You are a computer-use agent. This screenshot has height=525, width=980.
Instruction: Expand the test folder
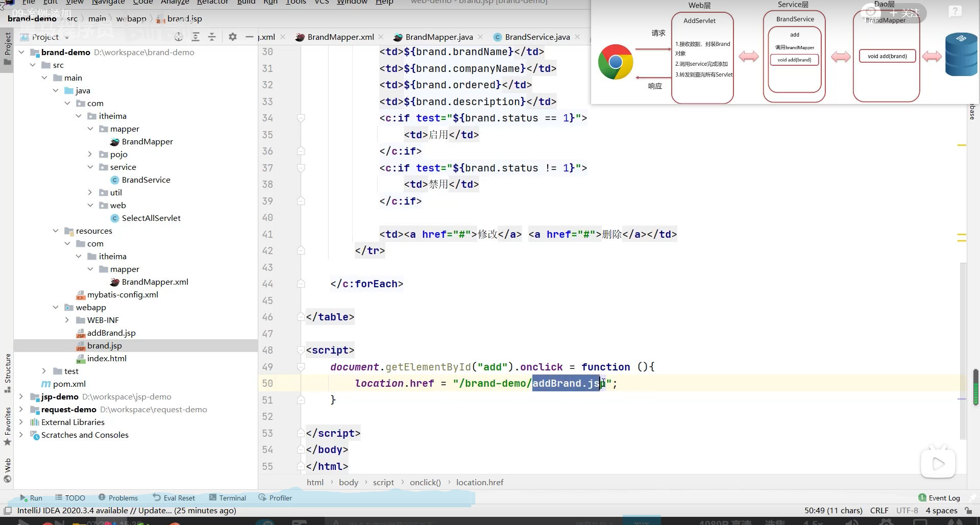(44, 371)
